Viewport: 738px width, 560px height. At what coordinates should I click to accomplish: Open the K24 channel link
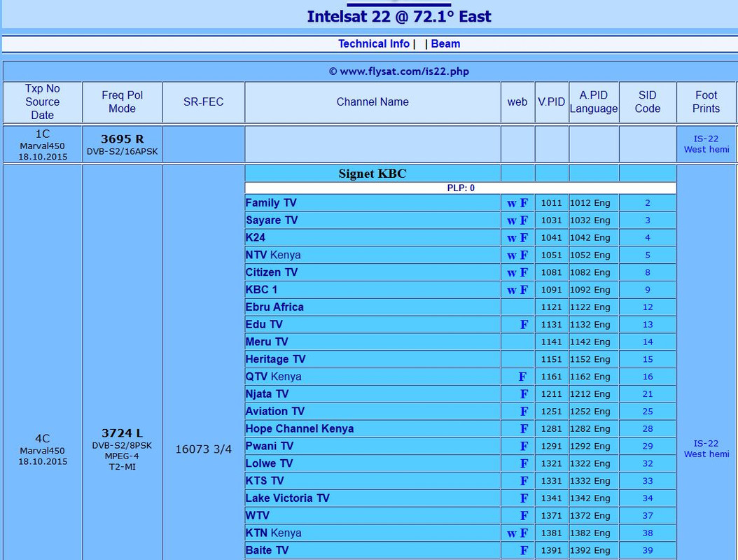pyautogui.click(x=256, y=237)
